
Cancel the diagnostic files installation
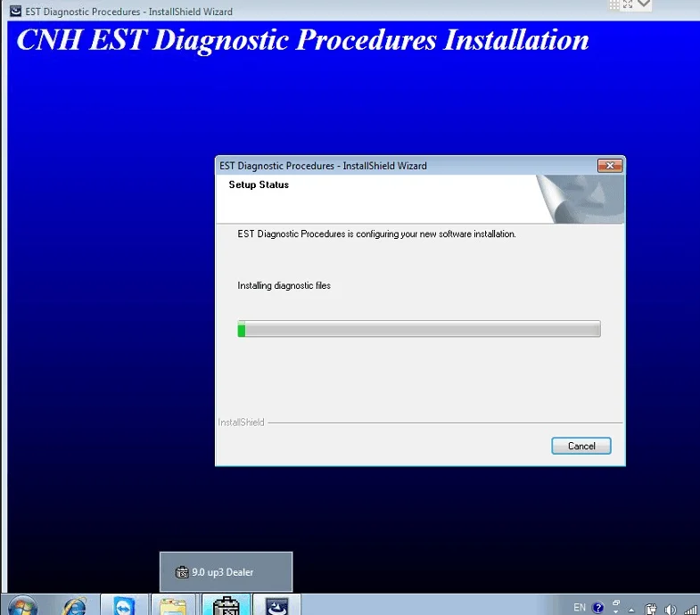[581, 446]
